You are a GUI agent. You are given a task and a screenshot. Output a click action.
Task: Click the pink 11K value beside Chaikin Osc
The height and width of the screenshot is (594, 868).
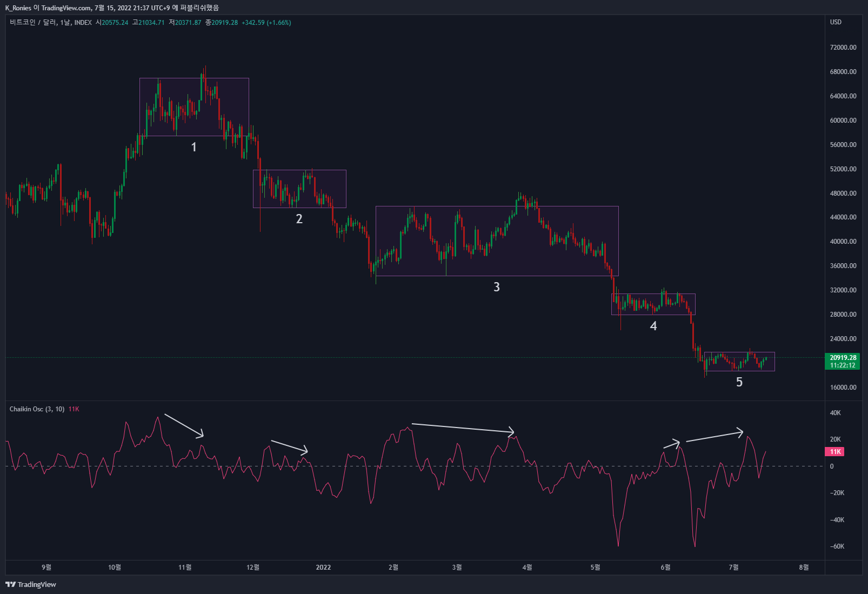click(74, 409)
